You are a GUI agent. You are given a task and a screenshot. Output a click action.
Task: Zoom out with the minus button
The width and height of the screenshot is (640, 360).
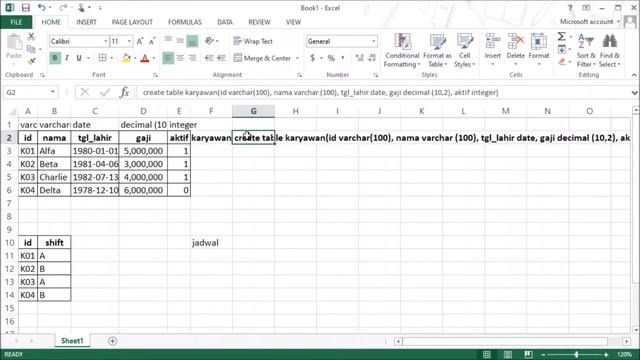pos(543,354)
